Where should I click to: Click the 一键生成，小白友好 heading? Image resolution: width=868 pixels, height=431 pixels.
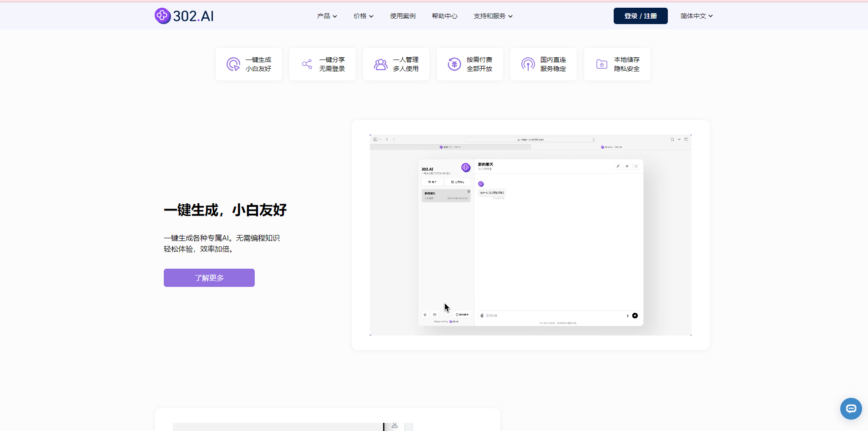tap(225, 210)
